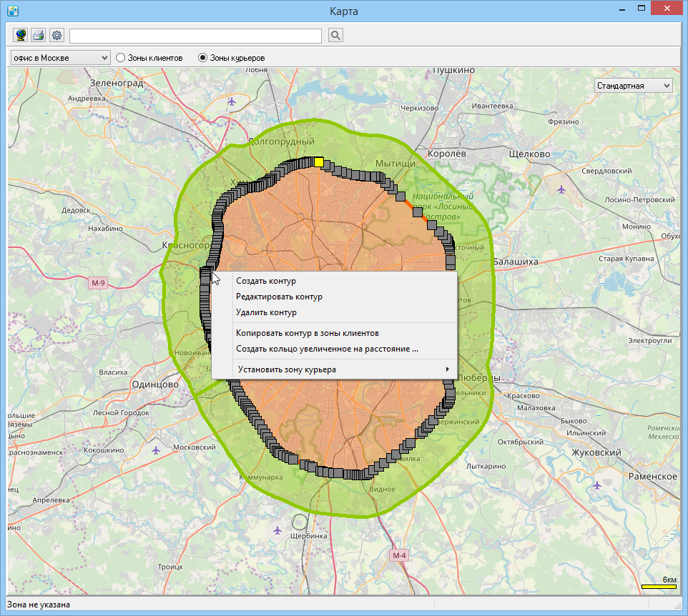This screenshot has height=616, width=688.
Task: Click the magnifier search button
Action: click(335, 35)
